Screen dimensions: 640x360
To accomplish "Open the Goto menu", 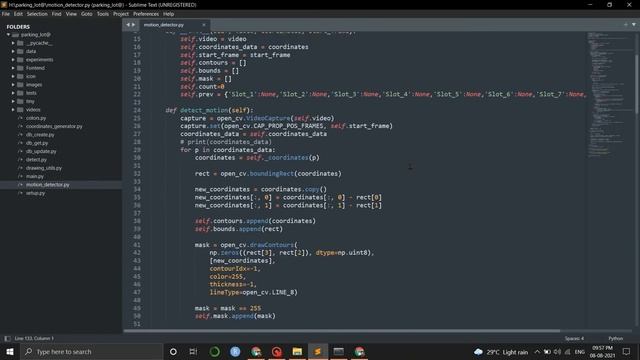I will [87, 14].
